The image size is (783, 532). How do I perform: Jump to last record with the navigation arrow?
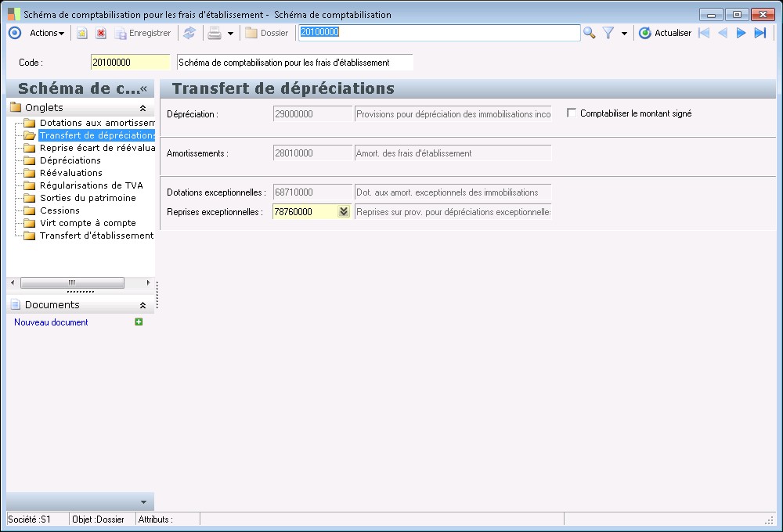760,33
